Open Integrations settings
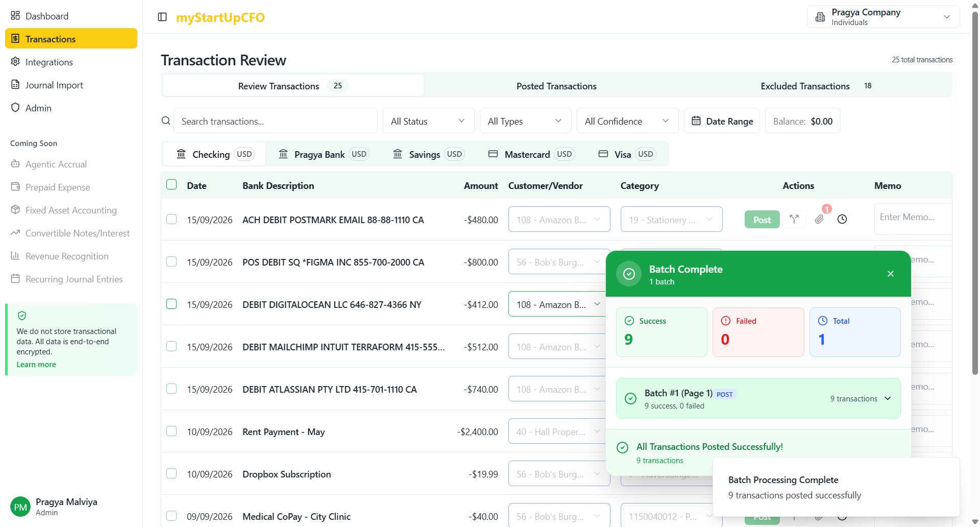The image size is (980, 527). [x=48, y=62]
